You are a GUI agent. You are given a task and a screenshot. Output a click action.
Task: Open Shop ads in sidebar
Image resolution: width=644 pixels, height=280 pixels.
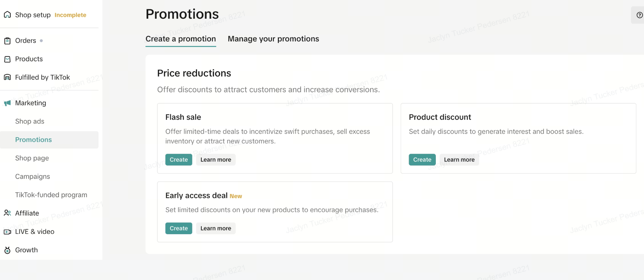point(30,121)
